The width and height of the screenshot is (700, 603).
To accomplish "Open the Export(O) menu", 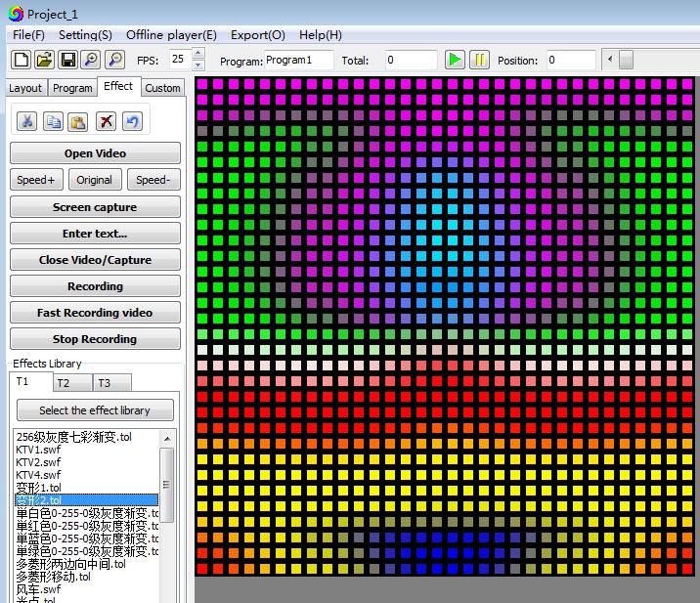I will 257,35.
